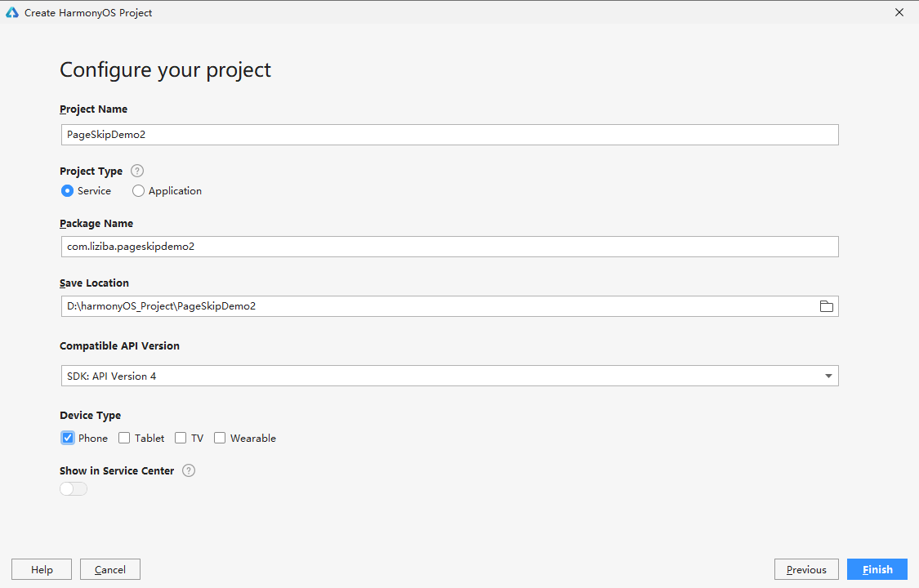Click the Show in Service Center help icon
Image resolution: width=919 pixels, height=588 pixels.
189,470
